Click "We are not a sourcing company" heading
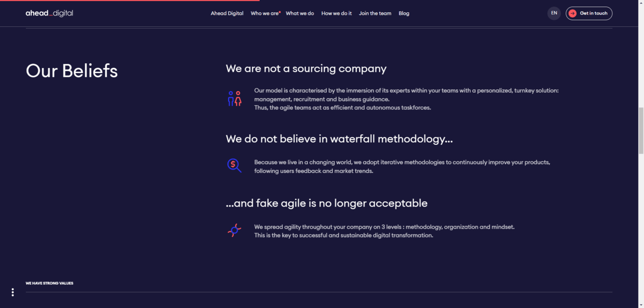This screenshot has height=308, width=644. click(306, 69)
